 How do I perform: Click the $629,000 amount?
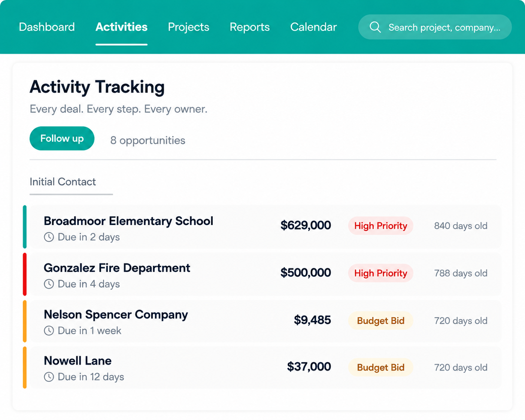click(306, 225)
